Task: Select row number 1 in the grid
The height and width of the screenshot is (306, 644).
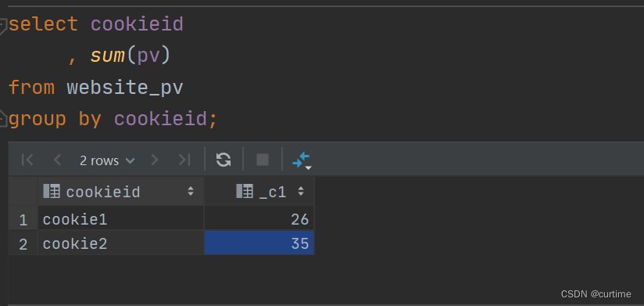Action: click(23, 219)
